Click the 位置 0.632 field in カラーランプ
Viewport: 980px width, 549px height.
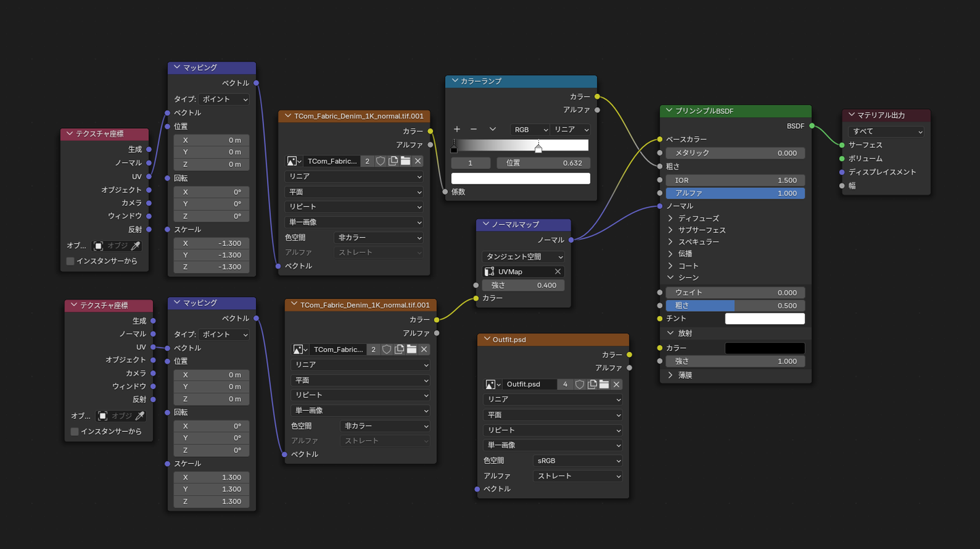pyautogui.click(x=544, y=163)
